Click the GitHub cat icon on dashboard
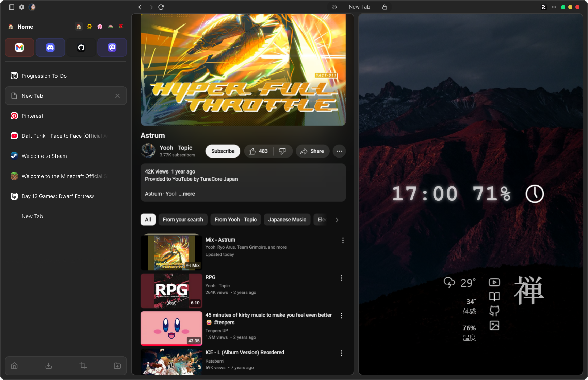588x380 pixels. click(494, 311)
